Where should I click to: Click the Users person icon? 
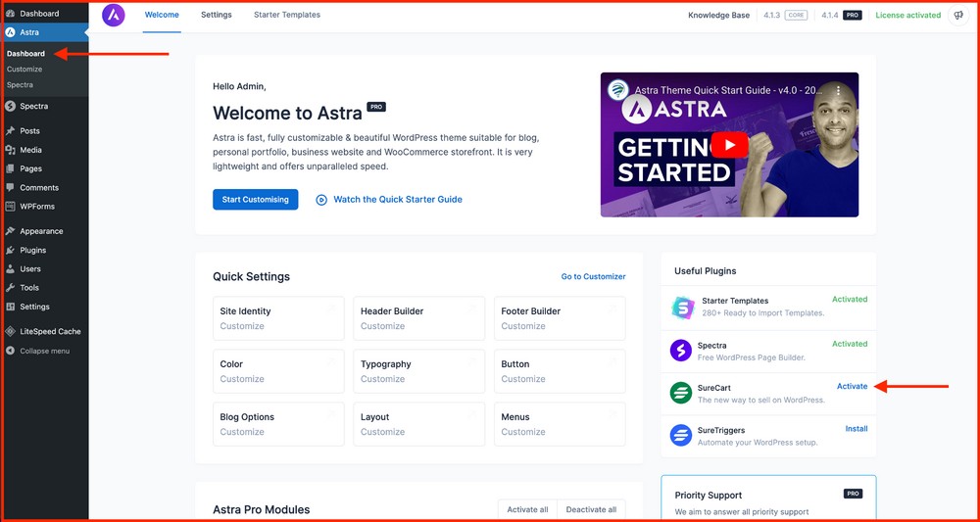pyautogui.click(x=10, y=269)
